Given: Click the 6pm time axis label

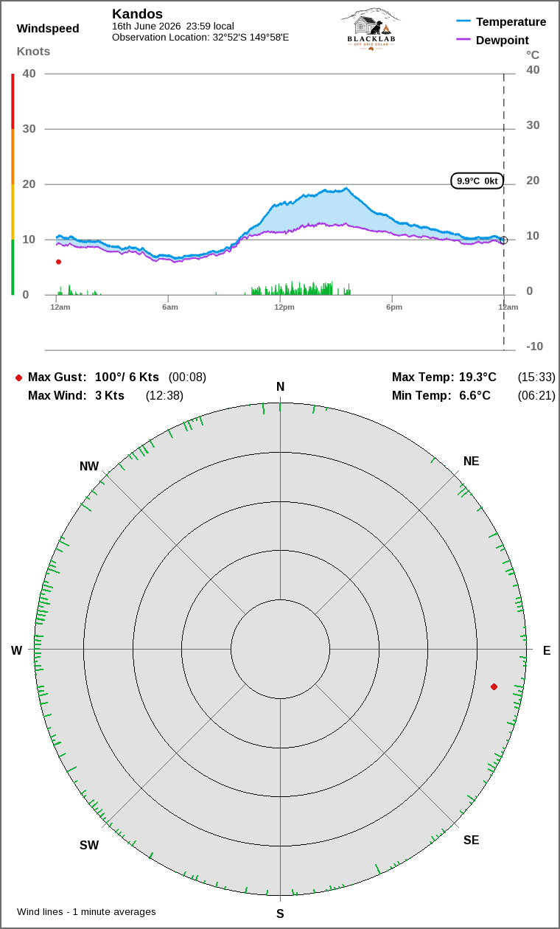Looking at the screenshot, I should [394, 307].
